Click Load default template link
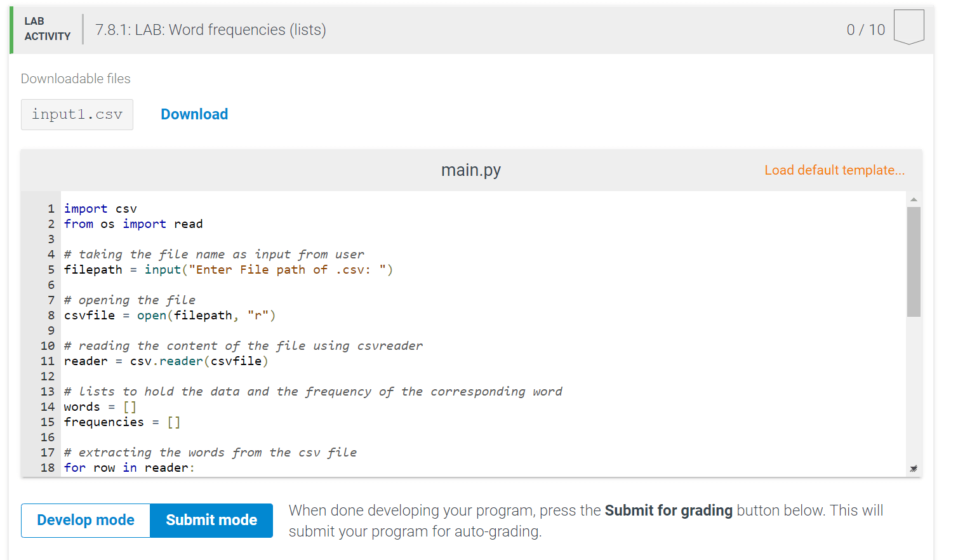Viewport: 958px width, 560px height. [x=834, y=170]
